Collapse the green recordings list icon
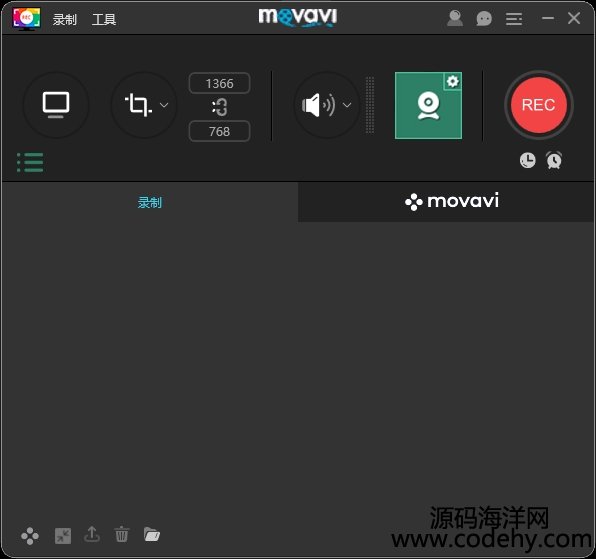 coord(30,162)
